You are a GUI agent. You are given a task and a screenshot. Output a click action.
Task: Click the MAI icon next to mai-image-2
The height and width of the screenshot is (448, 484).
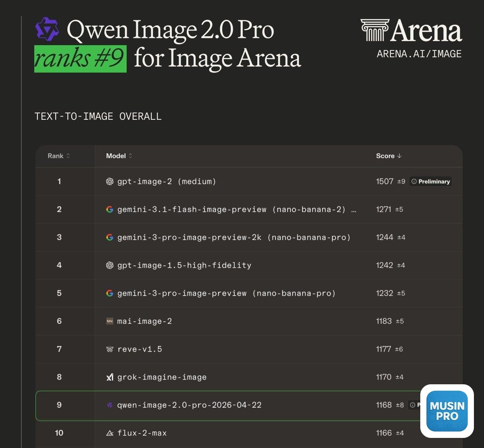(110, 321)
